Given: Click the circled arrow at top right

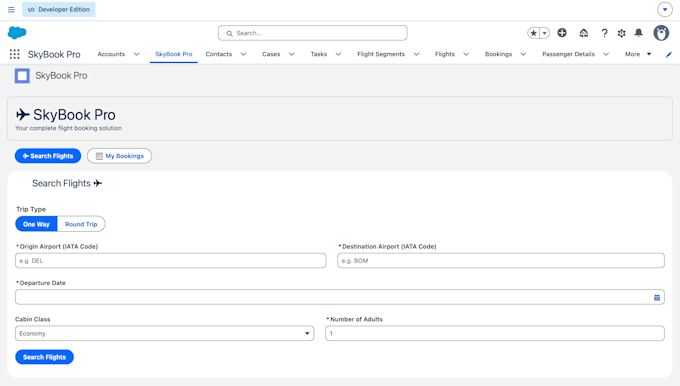Looking at the screenshot, I should [665, 10].
